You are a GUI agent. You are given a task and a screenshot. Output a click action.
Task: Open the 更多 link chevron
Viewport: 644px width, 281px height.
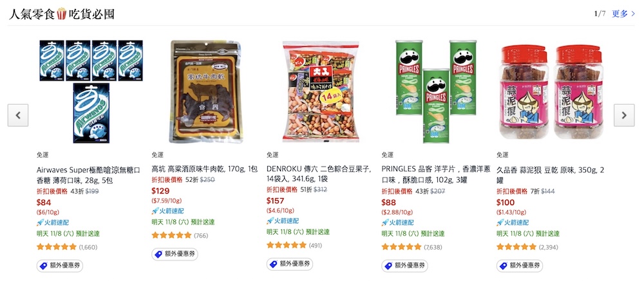click(x=633, y=14)
